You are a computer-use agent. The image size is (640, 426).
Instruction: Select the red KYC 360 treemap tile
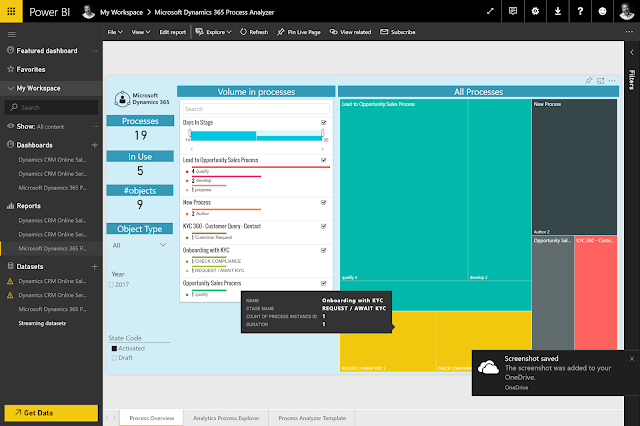[596, 293]
